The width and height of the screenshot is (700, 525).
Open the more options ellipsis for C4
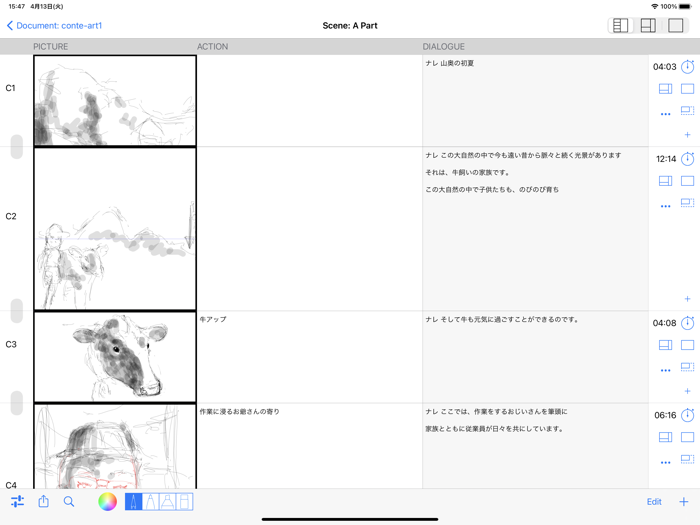[x=665, y=462]
